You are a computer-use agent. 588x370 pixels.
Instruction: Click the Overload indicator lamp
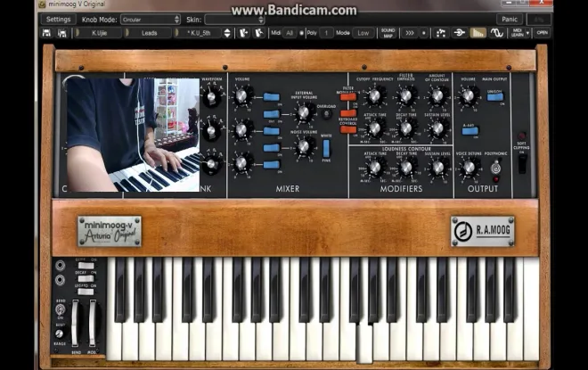(327, 114)
